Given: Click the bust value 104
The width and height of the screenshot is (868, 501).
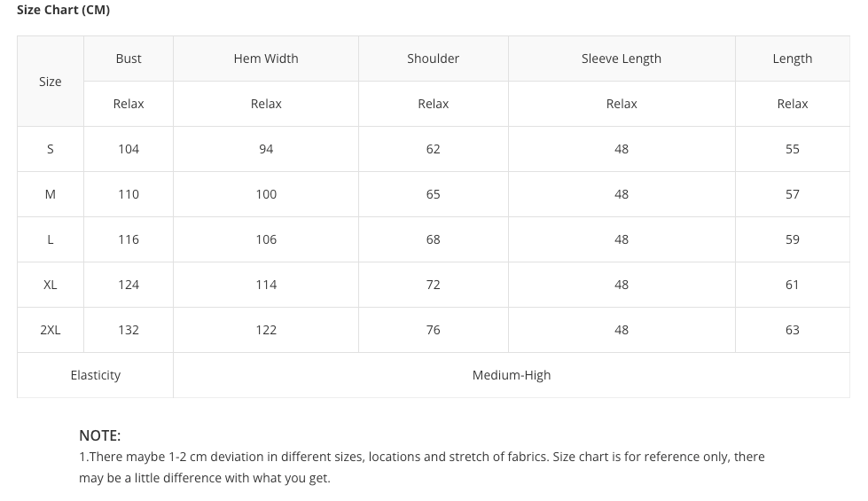Looking at the screenshot, I should tap(129, 149).
